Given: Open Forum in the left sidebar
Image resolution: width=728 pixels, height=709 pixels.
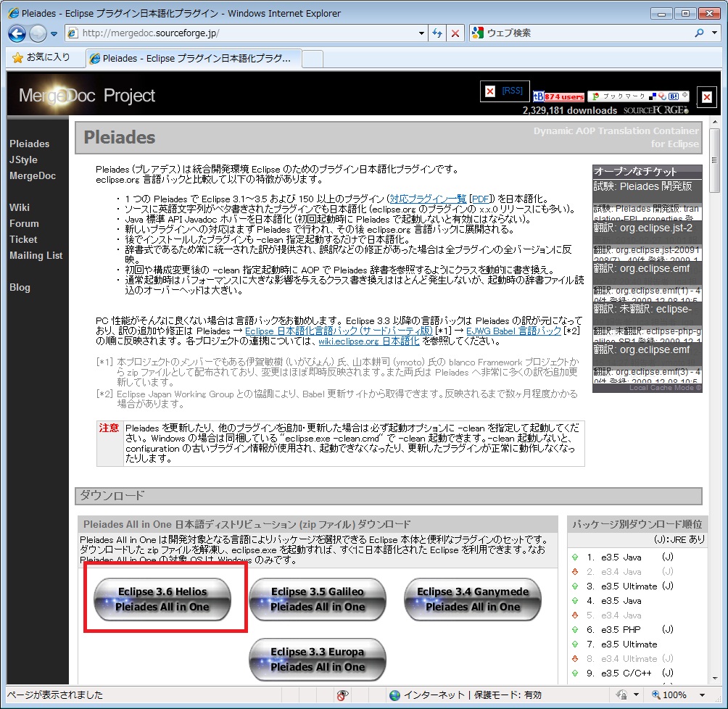Looking at the screenshot, I should coord(24,224).
